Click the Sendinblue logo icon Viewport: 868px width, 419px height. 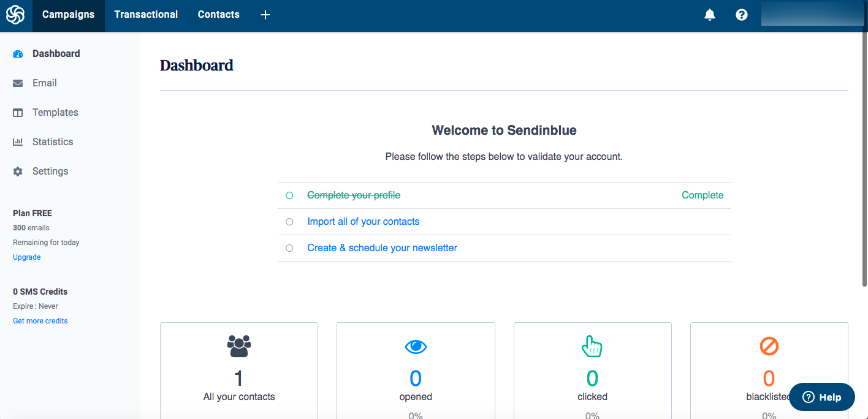click(x=15, y=15)
